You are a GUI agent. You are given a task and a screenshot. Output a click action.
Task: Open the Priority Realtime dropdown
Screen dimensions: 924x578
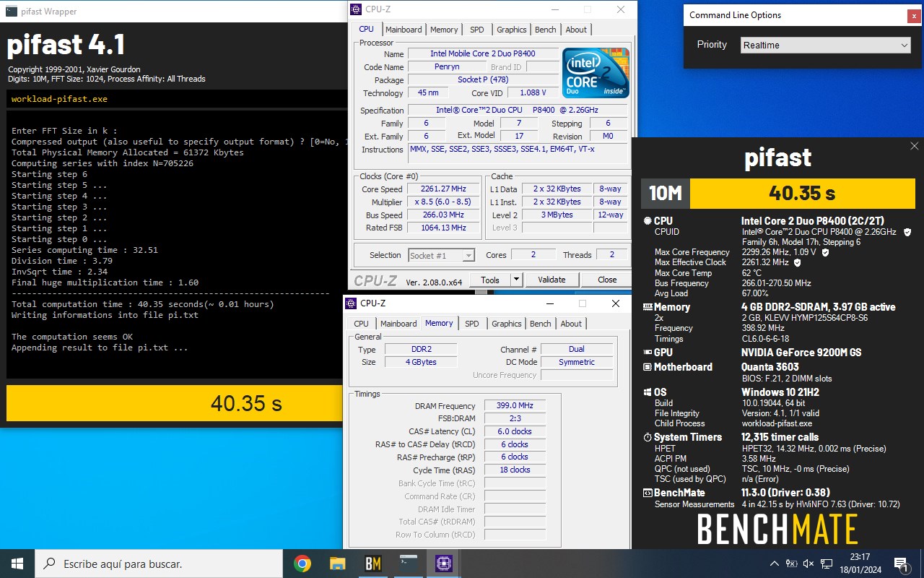[826, 45]
